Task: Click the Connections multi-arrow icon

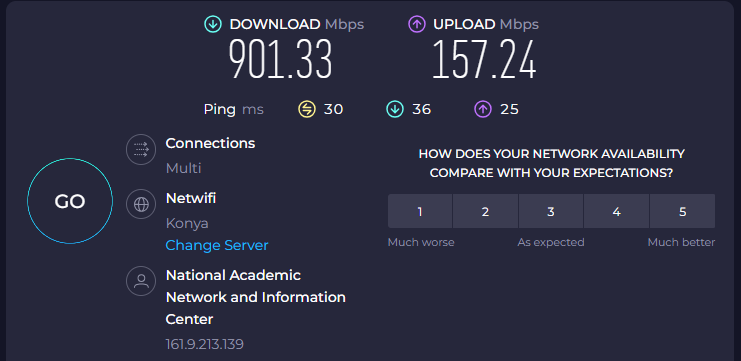Action: (x=141, y=150)
